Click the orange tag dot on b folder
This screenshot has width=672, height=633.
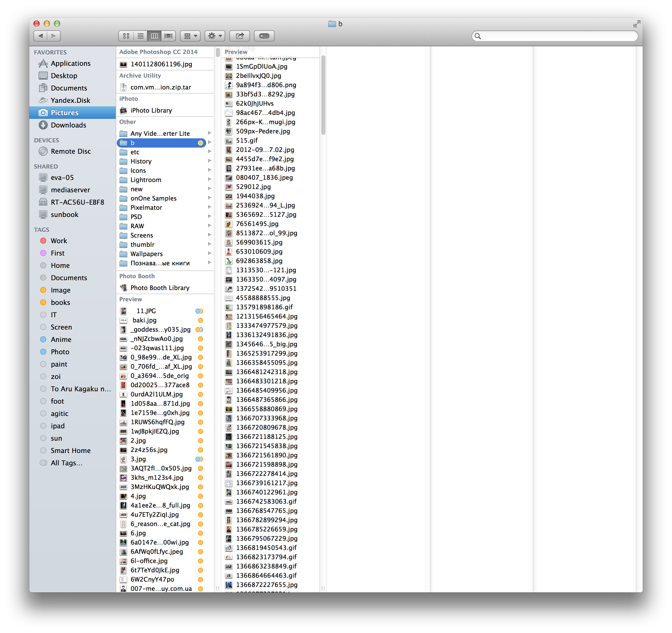click(201, 143)
